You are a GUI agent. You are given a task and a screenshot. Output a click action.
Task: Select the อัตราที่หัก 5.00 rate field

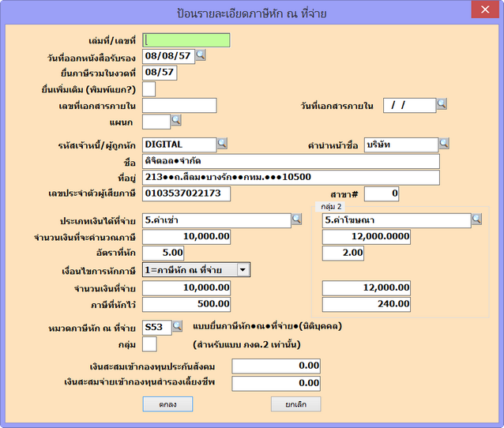(x=164, y=253)
